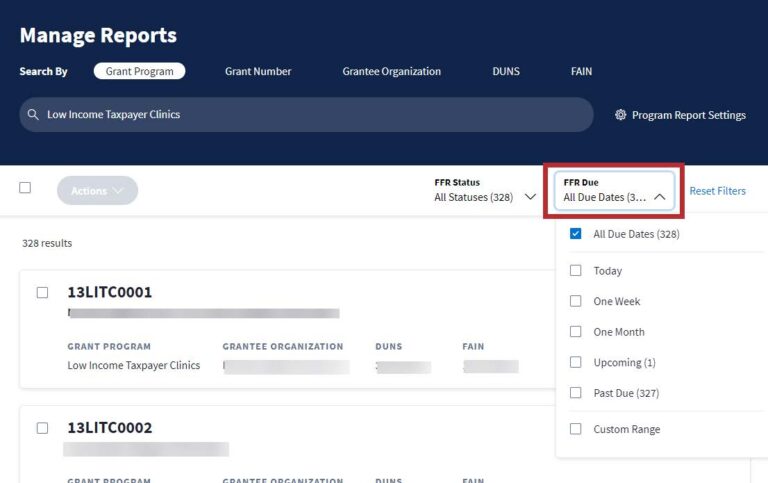
Task: Select checkbox for grant 13LITC0001
Action: pyautogui.click(x=42, y=293)
